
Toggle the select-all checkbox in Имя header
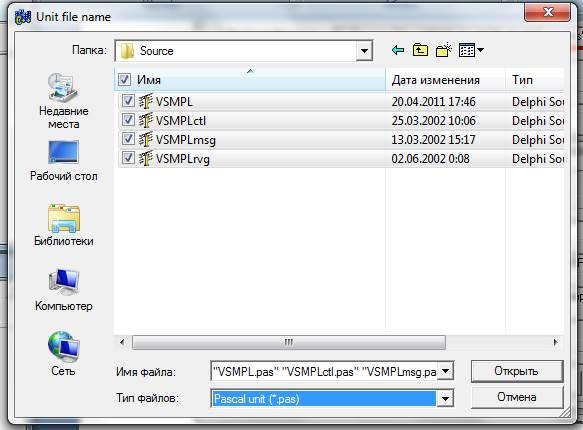tap(124, 79)
